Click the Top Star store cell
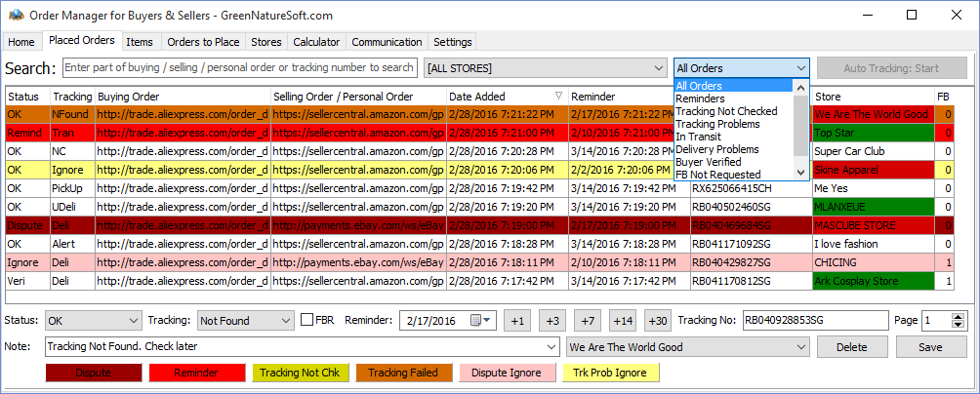The height and width of the screenshot is (394, 980). [874, 133]
